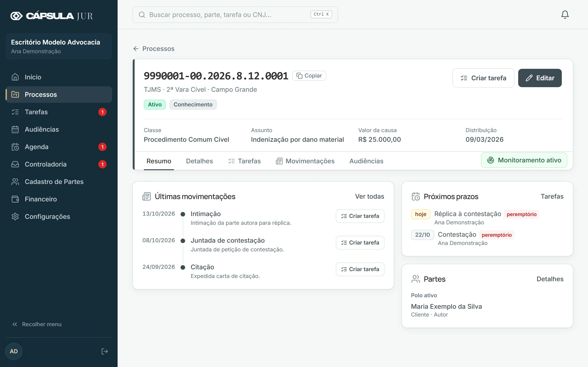Viewport: 588px width, 367px height.
Task: Select the Controladoria inbox icon
Action: pos(15,164)
